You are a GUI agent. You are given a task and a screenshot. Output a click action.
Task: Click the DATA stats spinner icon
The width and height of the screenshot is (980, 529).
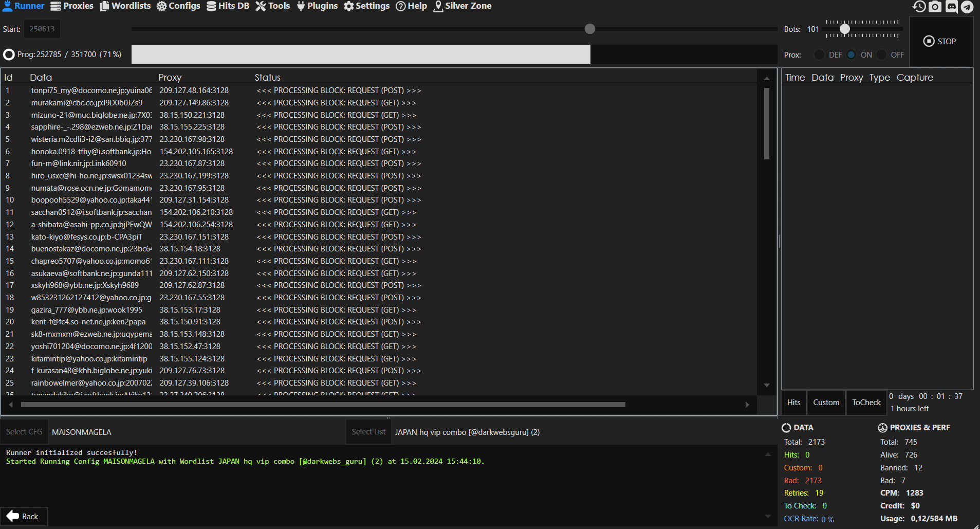pos(786,428)
